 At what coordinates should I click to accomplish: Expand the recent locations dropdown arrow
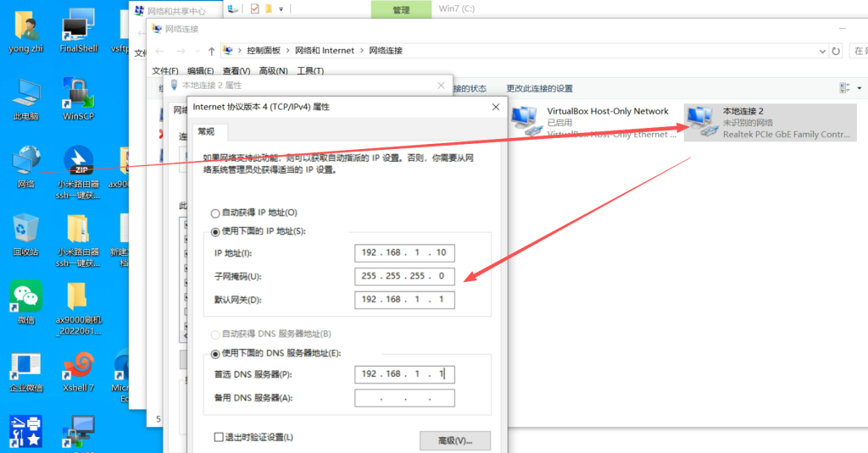click(x=198, y=51)
